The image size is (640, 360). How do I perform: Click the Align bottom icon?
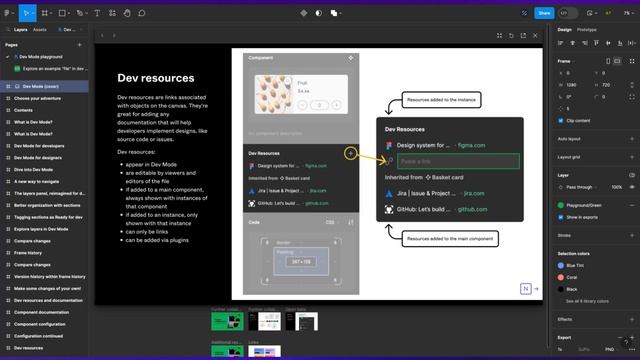point(620,43)
